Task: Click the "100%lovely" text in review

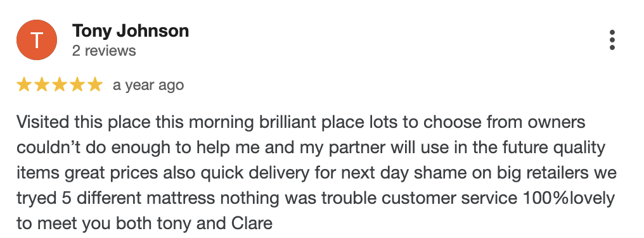Action: 569,199
